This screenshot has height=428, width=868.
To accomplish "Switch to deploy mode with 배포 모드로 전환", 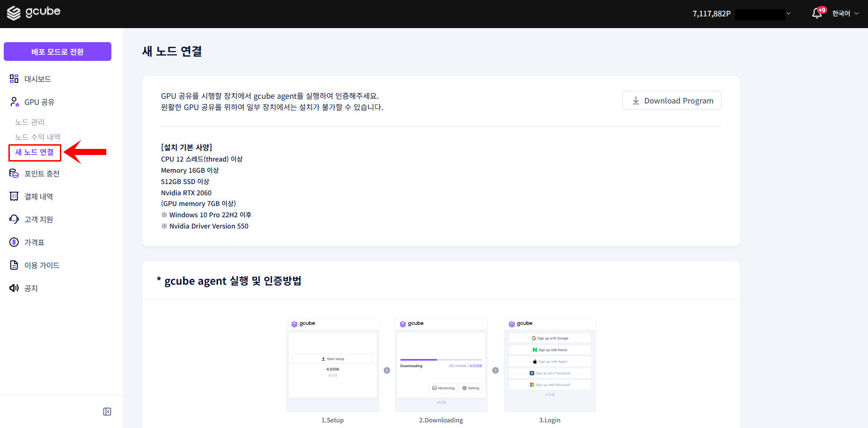I will [x=58, y=52].
